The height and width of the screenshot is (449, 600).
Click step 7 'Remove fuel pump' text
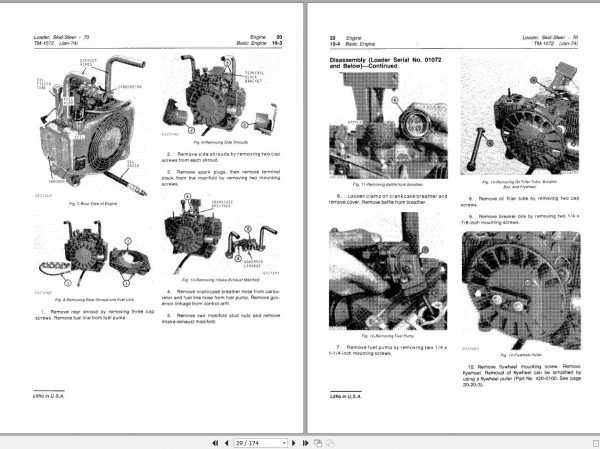[x=388, y=350]
